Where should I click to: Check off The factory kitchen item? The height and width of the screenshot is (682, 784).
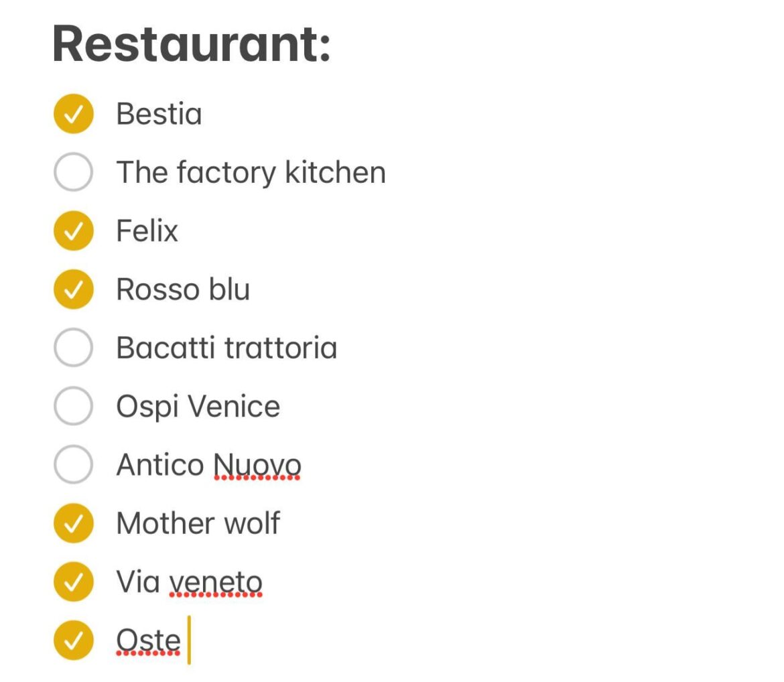point(72,172)
